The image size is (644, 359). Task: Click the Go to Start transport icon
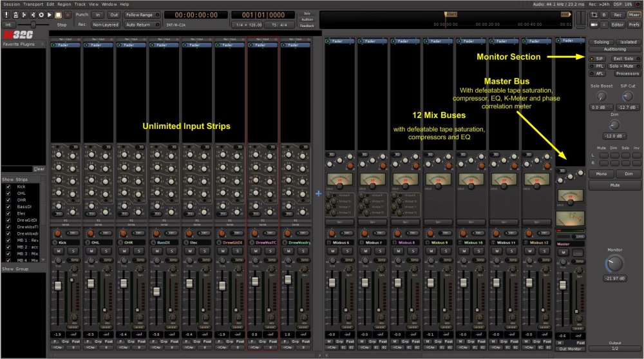coord(23,14)
